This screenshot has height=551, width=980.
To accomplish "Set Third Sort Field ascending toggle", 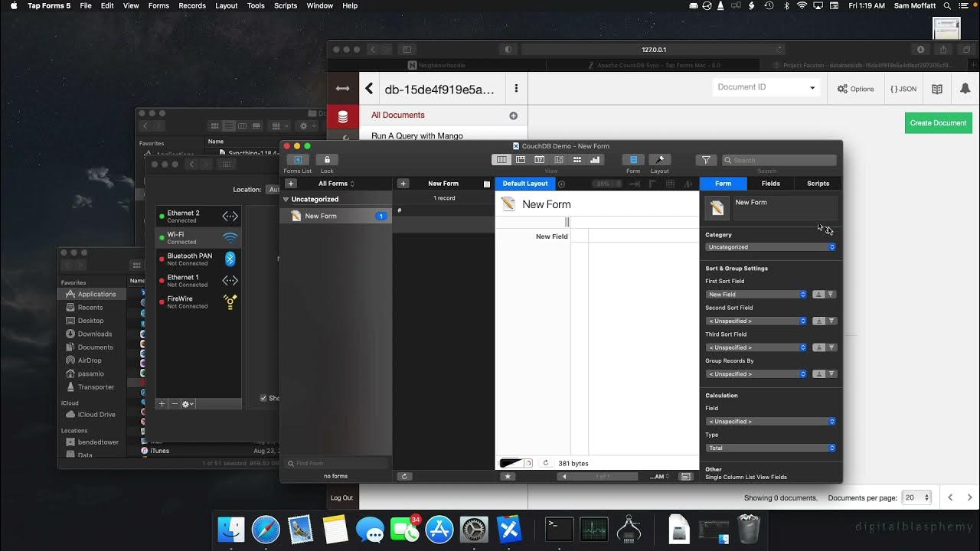I will [x=818, y=347].
